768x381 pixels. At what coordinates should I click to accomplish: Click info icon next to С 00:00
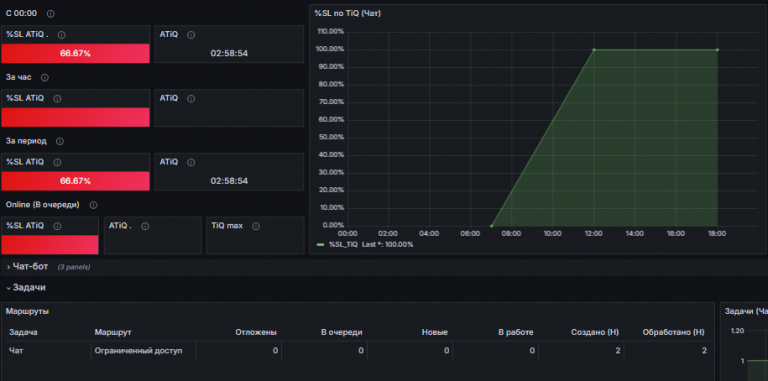51,14
